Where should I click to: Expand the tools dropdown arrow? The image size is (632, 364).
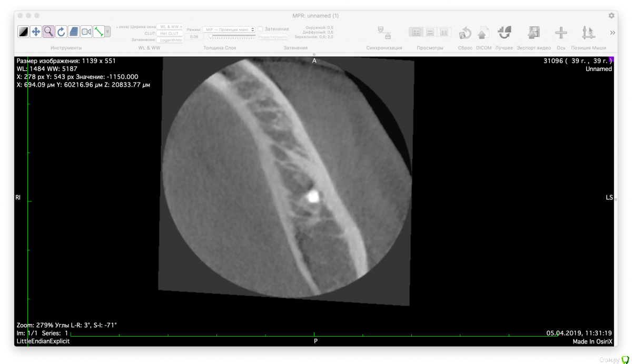108,32
